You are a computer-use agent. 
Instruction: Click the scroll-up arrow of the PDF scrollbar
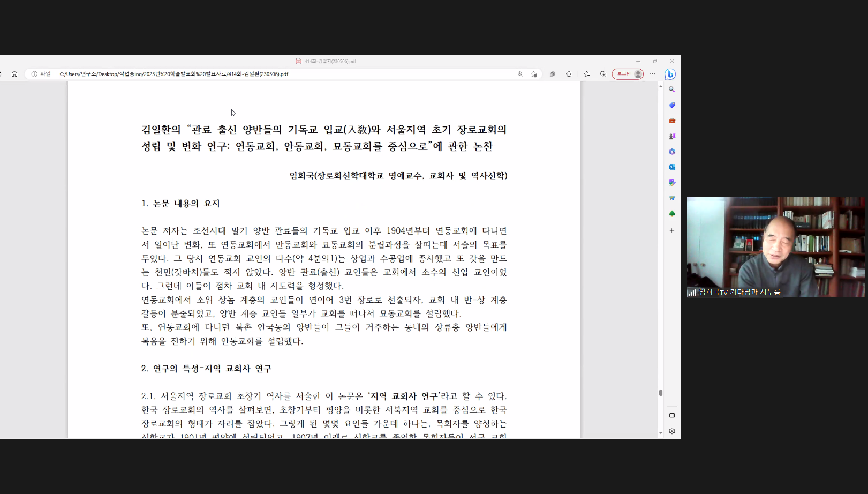coord(661,86)
